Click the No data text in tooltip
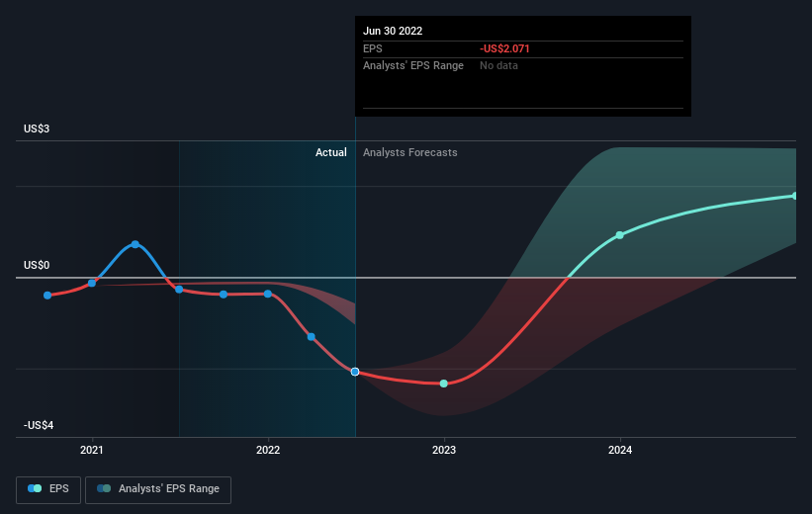This screenshot has width=812, height=514. coord(498,65)
